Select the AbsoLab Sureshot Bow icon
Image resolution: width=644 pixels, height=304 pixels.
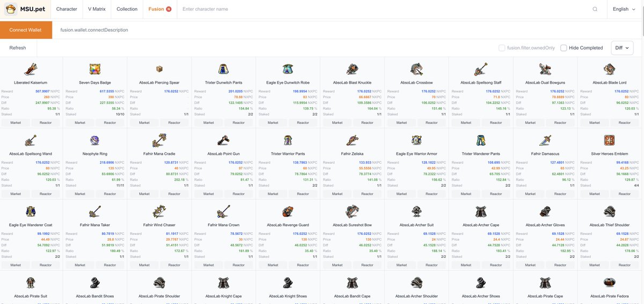point(352,212)
